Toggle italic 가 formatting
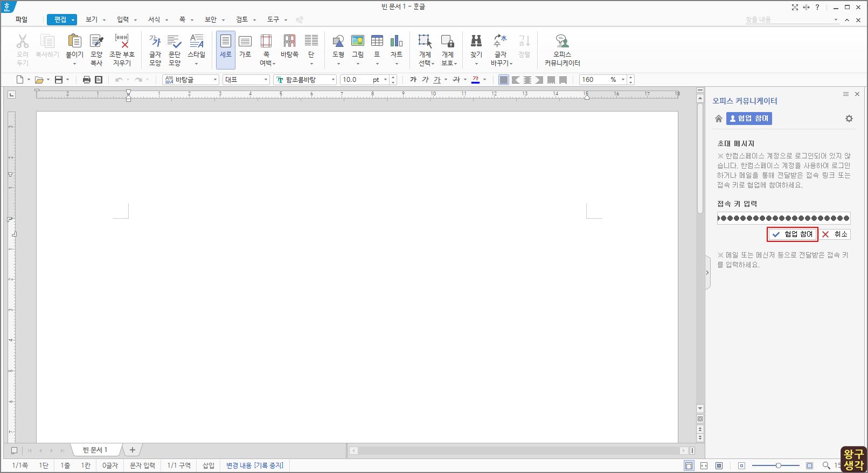 pyautogui.click(x=425, y=80)
